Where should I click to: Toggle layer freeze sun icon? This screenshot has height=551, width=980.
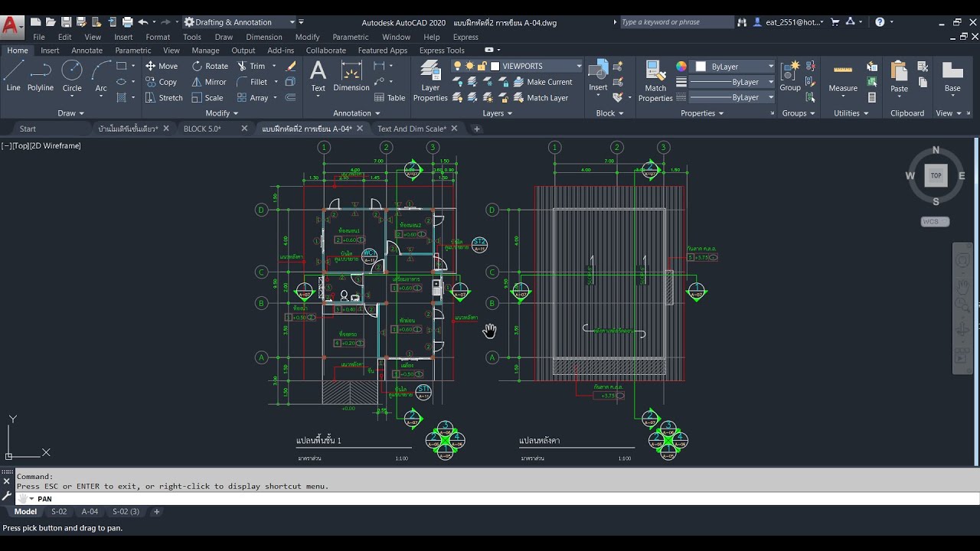[x=469, y=66]
